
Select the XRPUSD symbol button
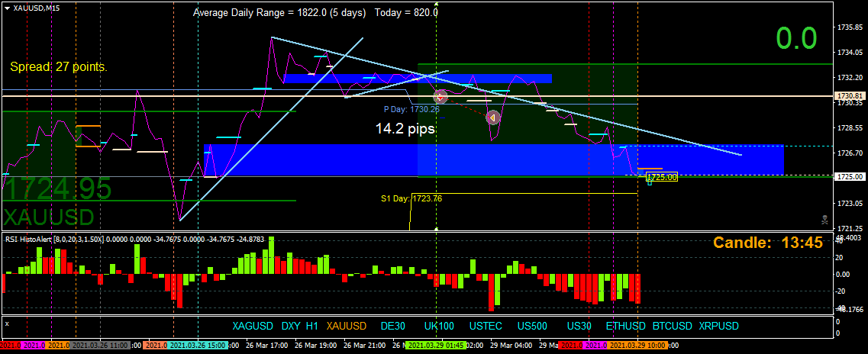click(718, 326)
